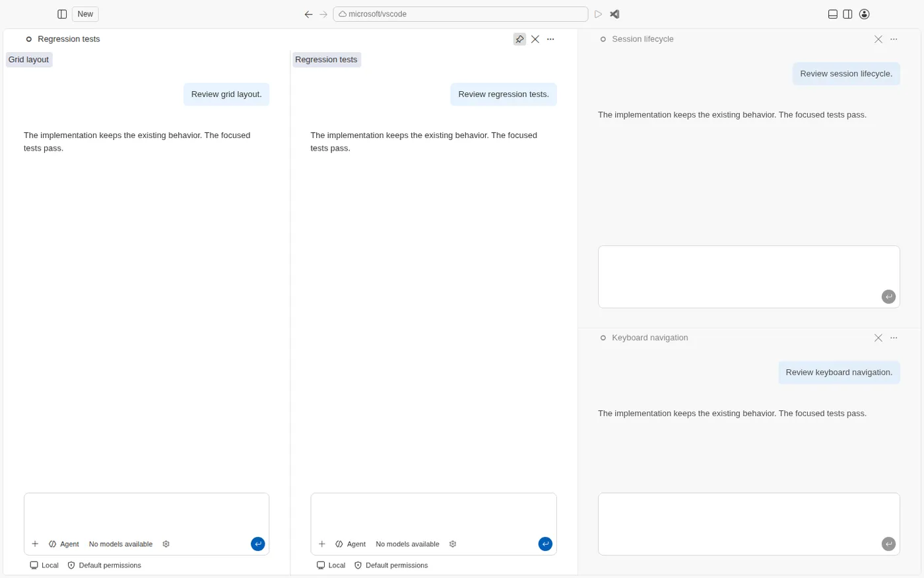Open Default permissions under Grid layout chat

point(104,565)
